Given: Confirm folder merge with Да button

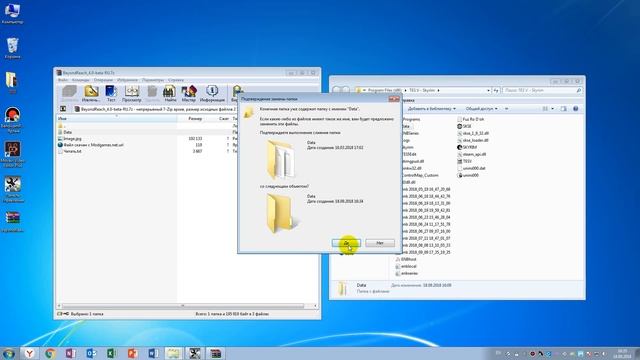Looking at the screenshot, I should coord(346,243).
